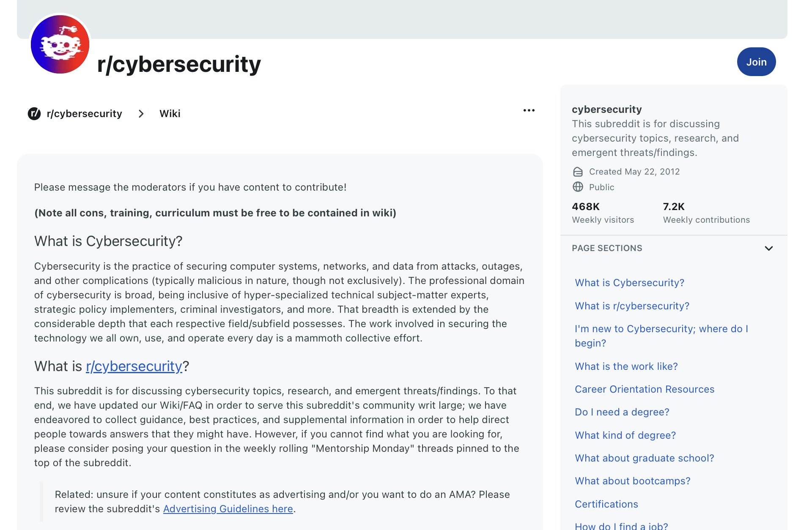The image size is (812, 530).
Task: Click r/cybersecurity in the breadcrumb trail
Action: [x=84, y=113]
